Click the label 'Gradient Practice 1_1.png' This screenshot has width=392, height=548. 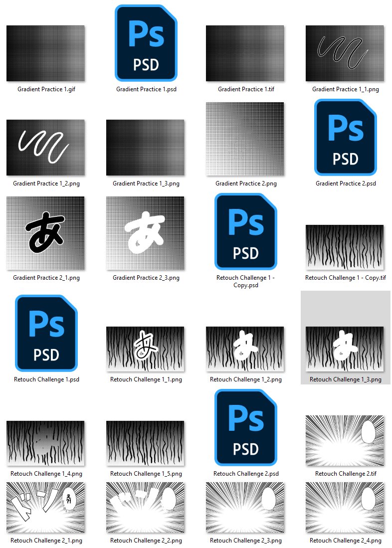(346, 89)
